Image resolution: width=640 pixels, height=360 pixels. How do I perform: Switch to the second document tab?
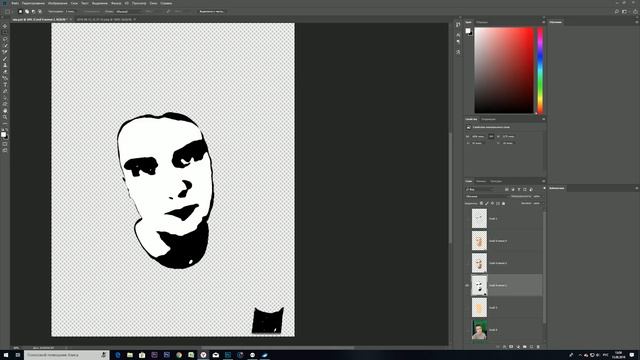click(105, 19)
